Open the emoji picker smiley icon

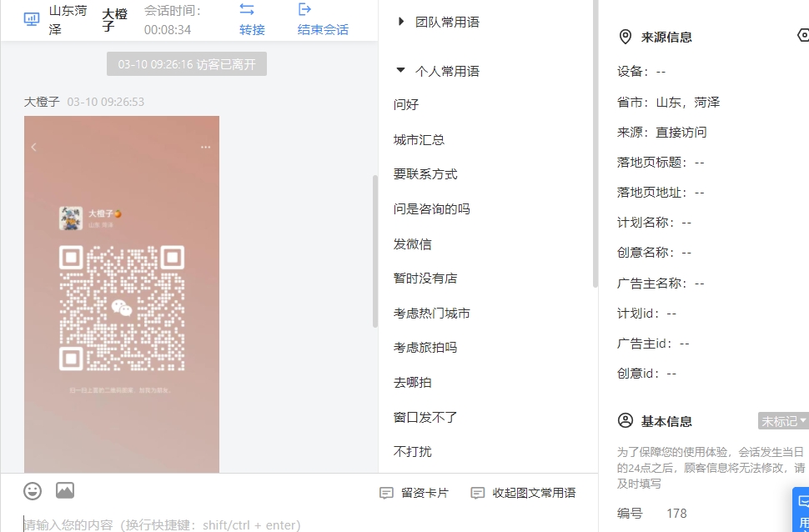click(x=33, y=490)
